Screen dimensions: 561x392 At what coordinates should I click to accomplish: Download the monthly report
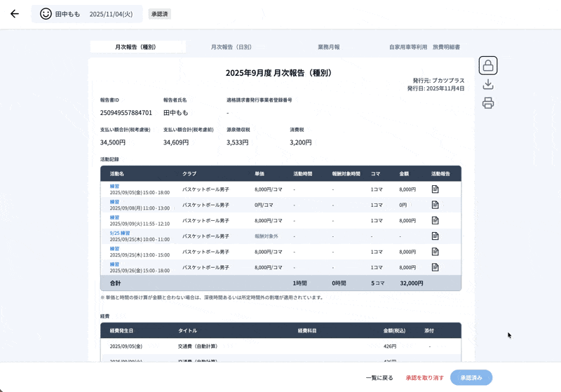tap(488, 85)
